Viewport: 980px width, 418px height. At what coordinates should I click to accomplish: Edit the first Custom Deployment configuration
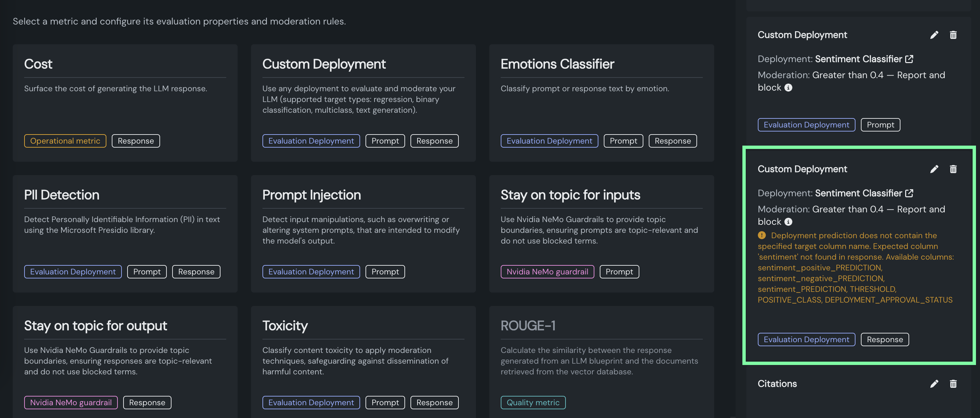934,35
